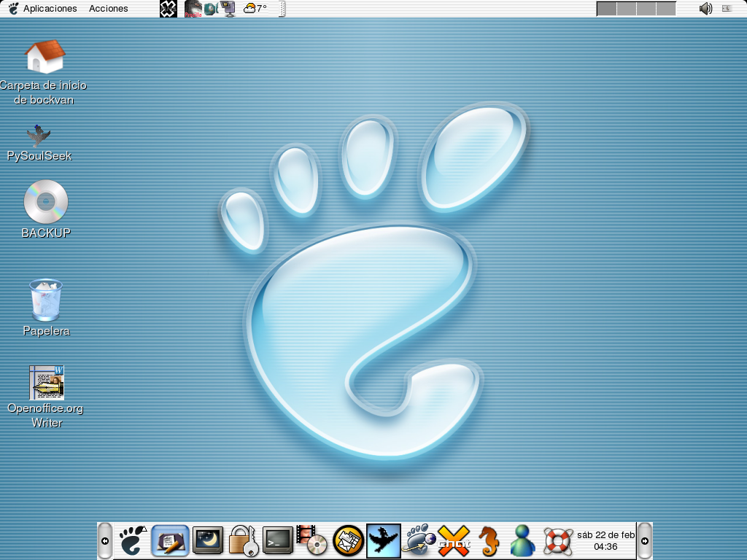Select the Papelera trash icon
This screenshot has width=747, height=560.
click(46, 300)
